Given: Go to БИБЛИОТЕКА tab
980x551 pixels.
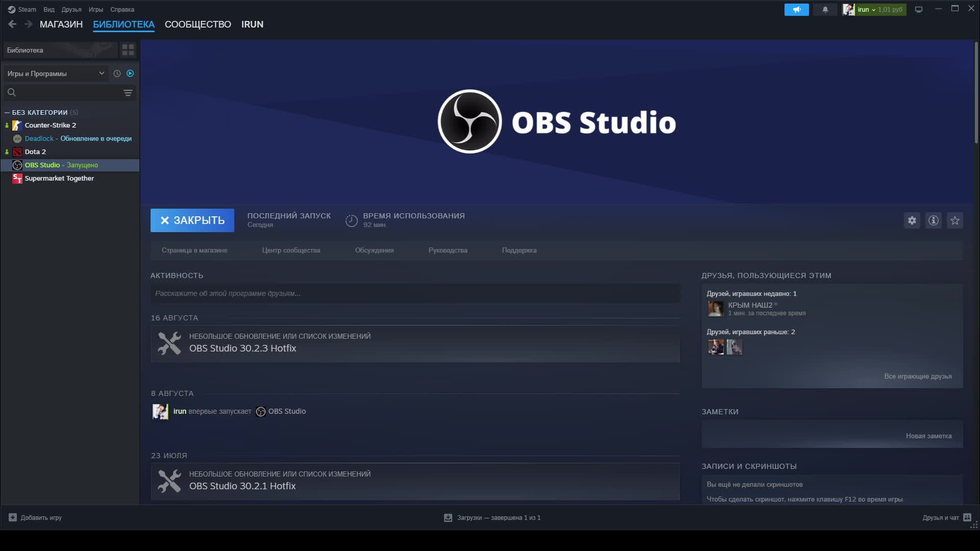Looking at the screenshot, I should (124, 24).
